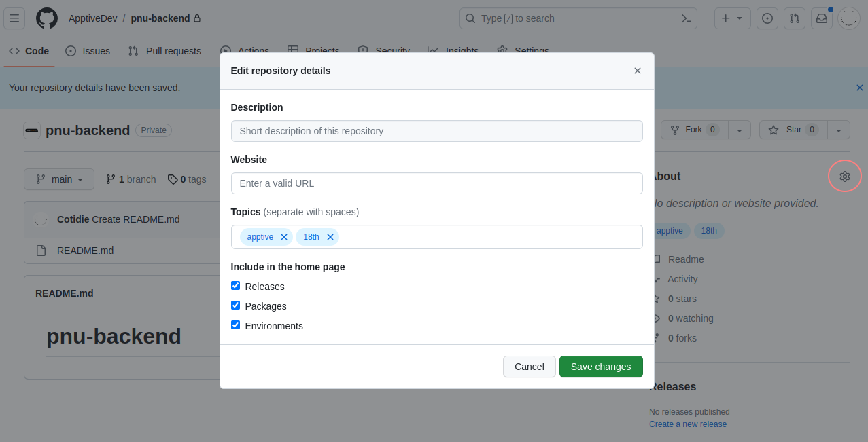The width and height of the screenshot is (868, 442).
Task: Star the repository
Action: pos(793,130)
